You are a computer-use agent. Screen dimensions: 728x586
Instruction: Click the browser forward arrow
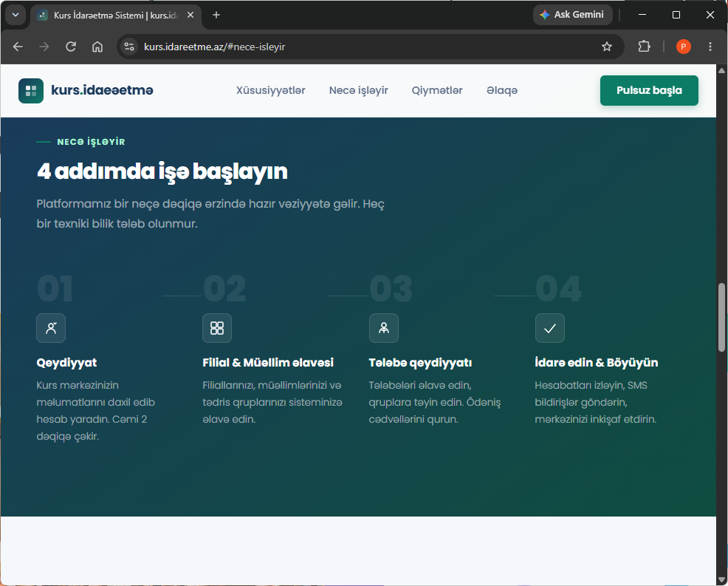[44, 47]
